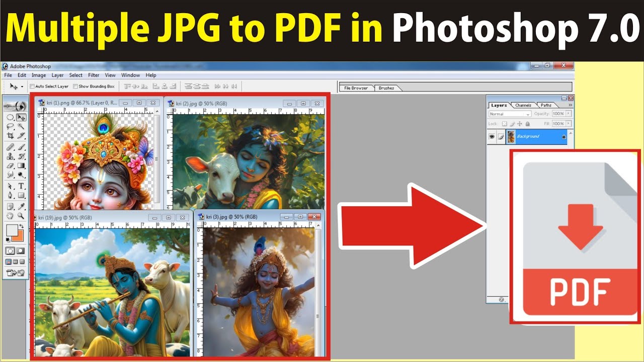Click the align horizontal centers icon
The width and height of the screenshot is (644, 362).
click(165, 86)
